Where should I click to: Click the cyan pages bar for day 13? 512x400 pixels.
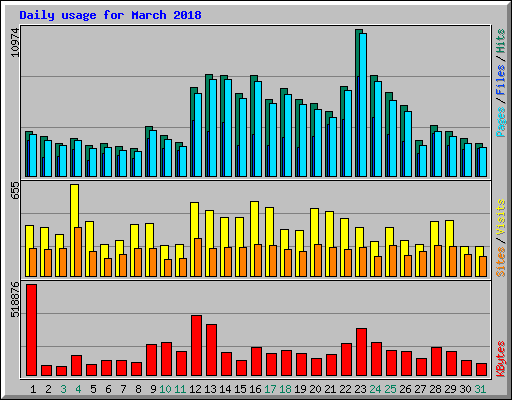pos(213,128)
